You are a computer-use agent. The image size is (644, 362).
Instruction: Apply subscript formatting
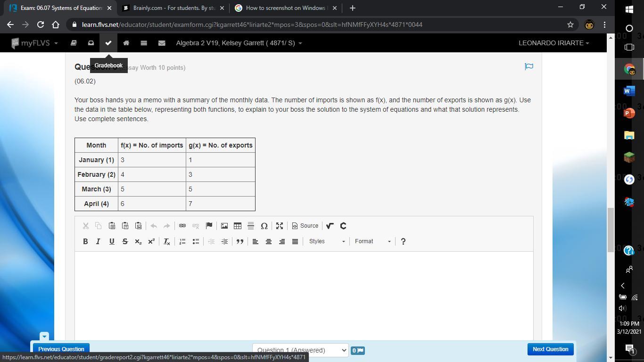click(138, 241)
